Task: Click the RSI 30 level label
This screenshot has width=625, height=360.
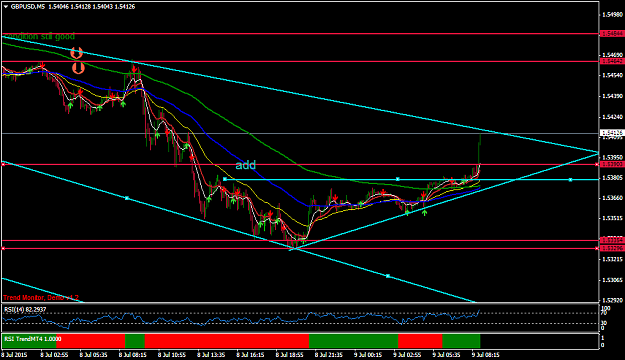Action: 603,323
